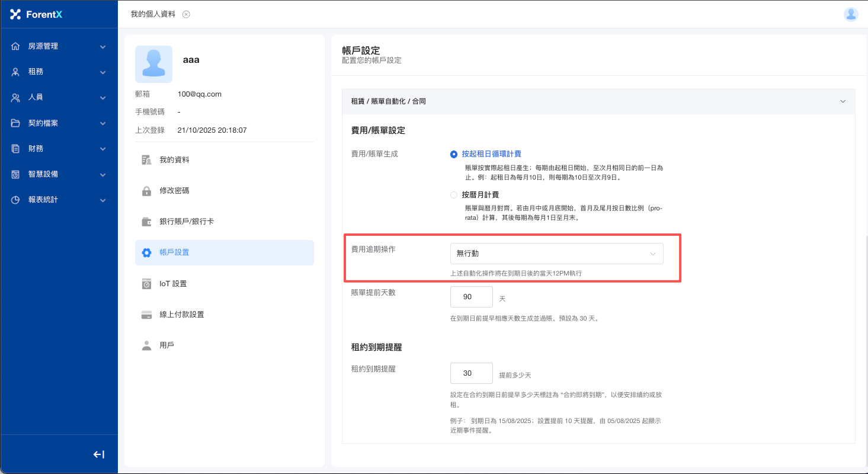Screen dimensions: 868x474
Task: Expand the 租務 sidebar menu
Action: coord(59,72)
